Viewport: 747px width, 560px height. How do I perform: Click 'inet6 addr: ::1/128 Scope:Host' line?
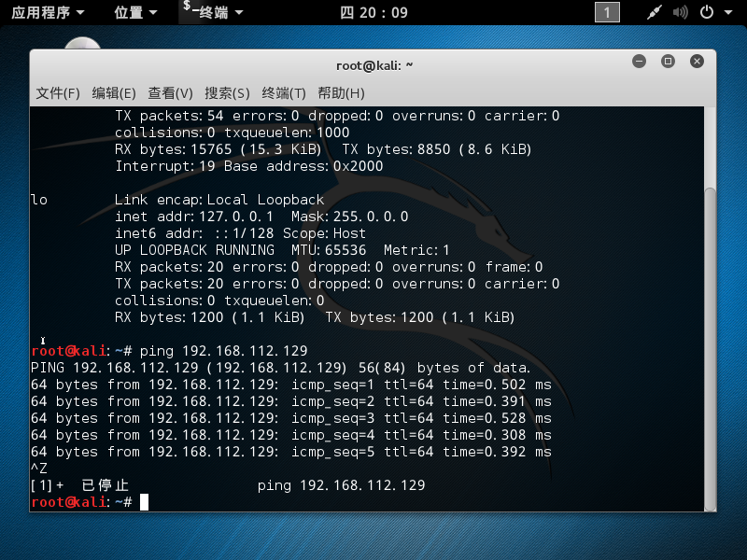[x=240, y=233]
